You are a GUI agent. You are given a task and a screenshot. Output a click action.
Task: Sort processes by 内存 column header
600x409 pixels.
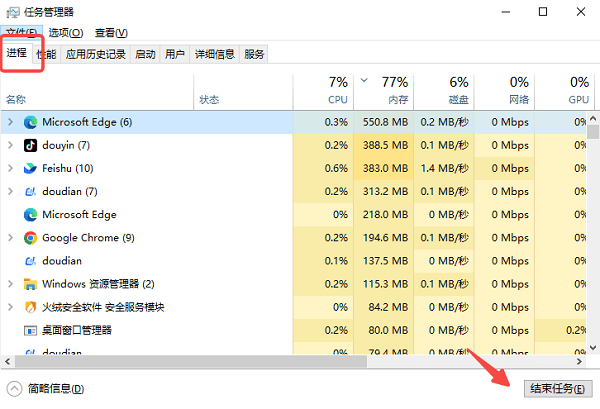coord(394,90)
